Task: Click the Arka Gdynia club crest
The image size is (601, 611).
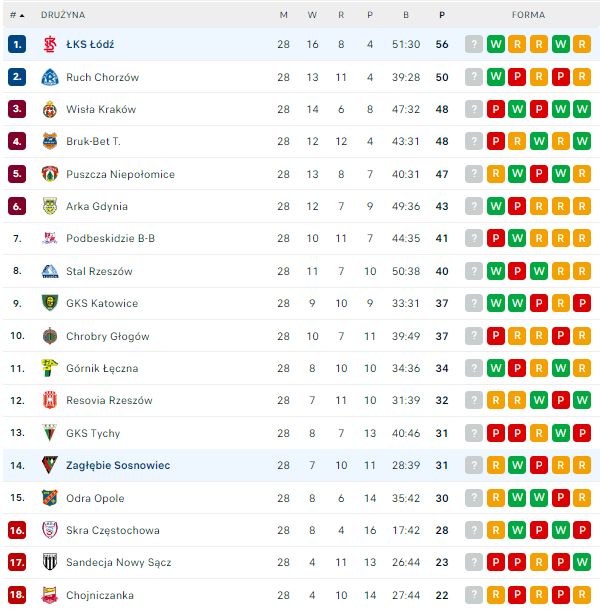Action: (x=50, y=206)
